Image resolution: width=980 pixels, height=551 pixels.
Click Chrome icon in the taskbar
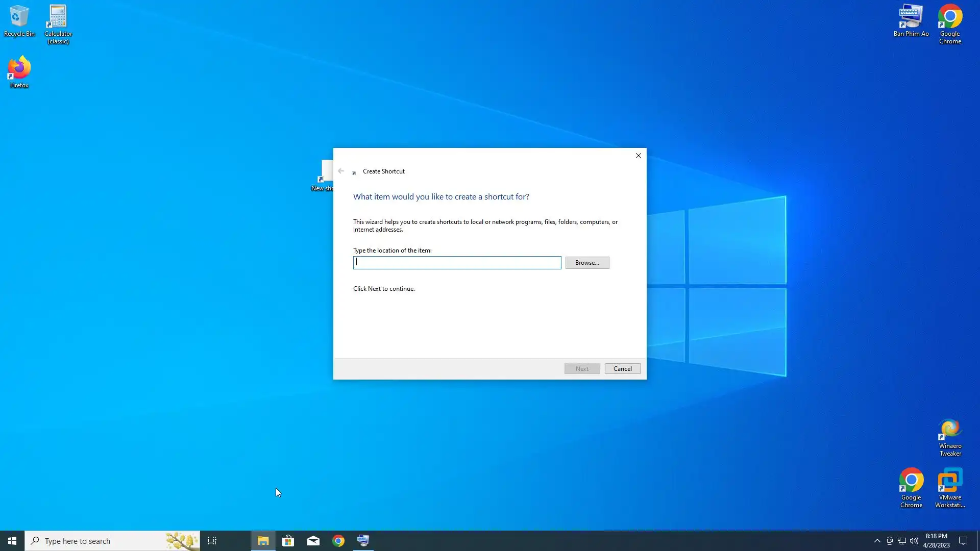coord(338,541)
